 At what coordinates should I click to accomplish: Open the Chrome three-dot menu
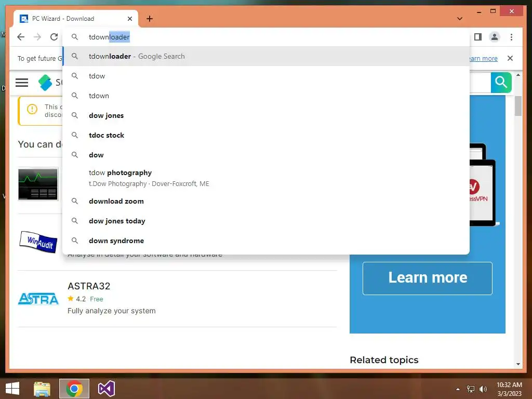511,37
